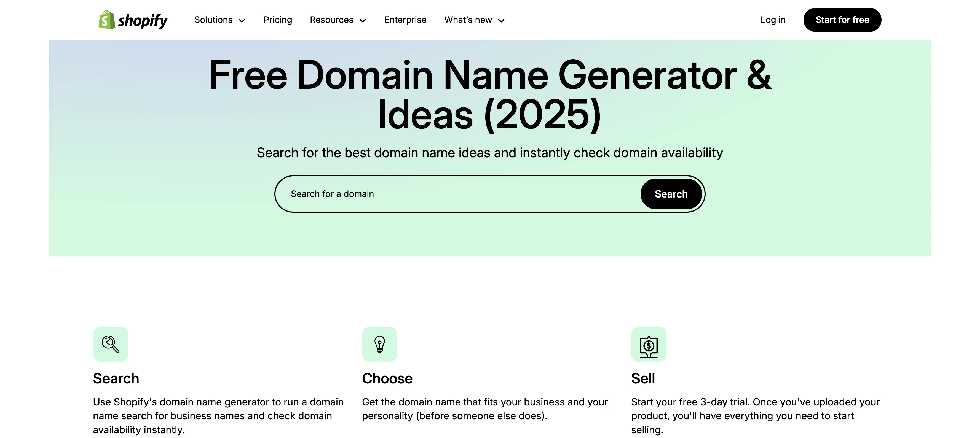The height and width of the screenshot is (438, 980).
Task: Click the text starting "Get the domain name that fits"
Action: [x=485, y=409]
